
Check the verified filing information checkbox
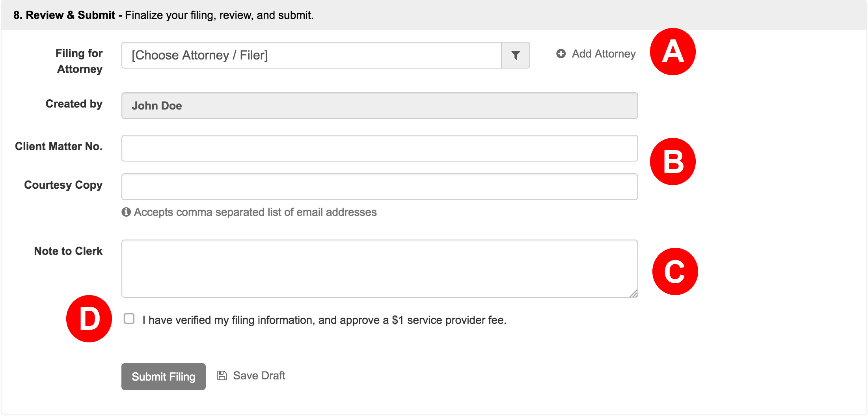point(129,319)
